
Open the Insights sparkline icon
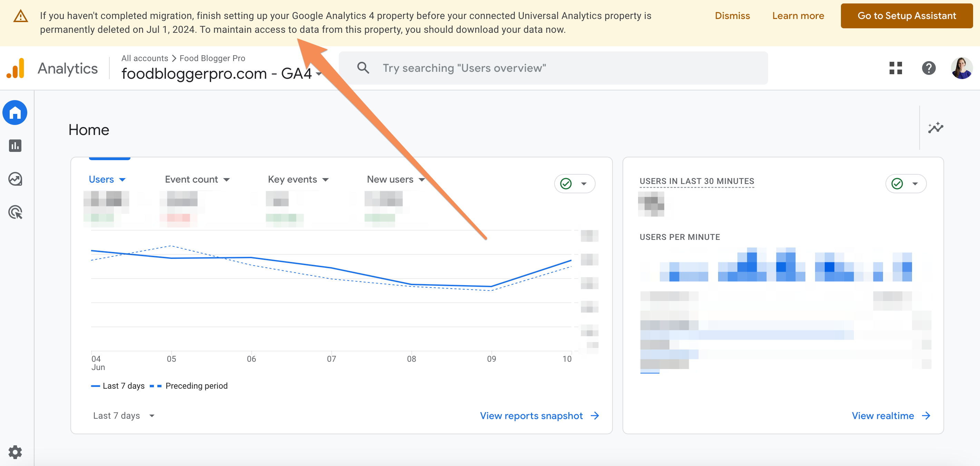pyautogui.click(x=935, y=128)
